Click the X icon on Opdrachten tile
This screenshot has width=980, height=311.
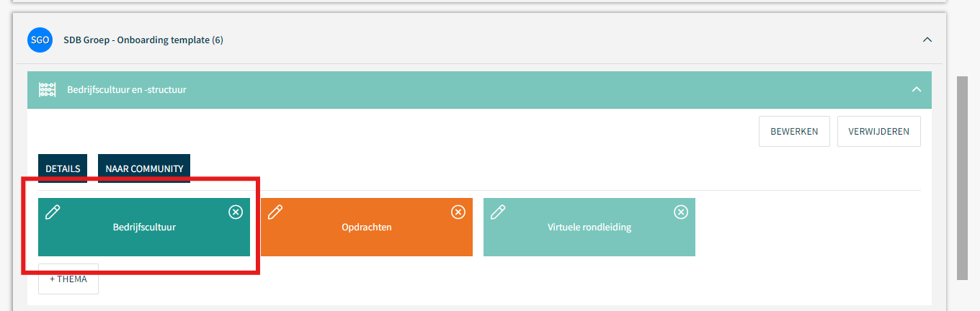click(458, 212)
